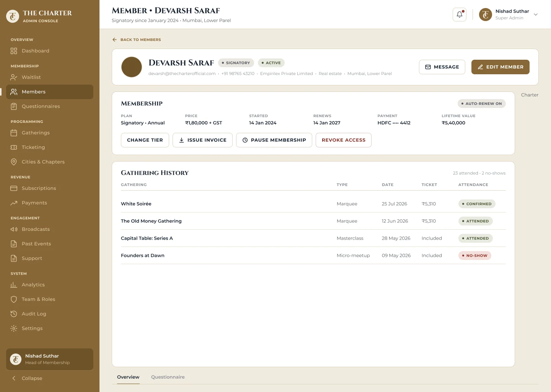Click the Ticketing ticket icon
The width and height of the screenshot is (551, 392).
(14, 147)
